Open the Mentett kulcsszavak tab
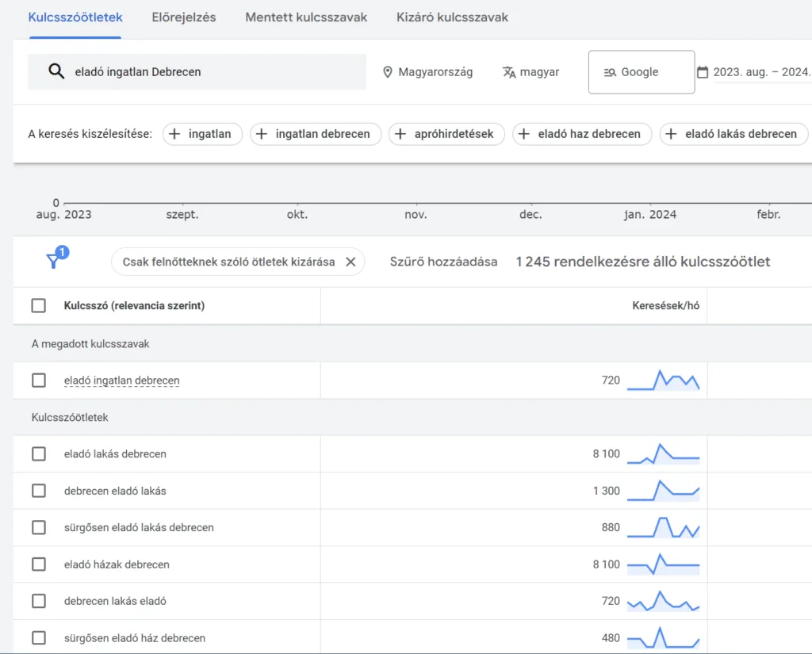812x654 pixels. pyautogui.click(x=306, y=17)
